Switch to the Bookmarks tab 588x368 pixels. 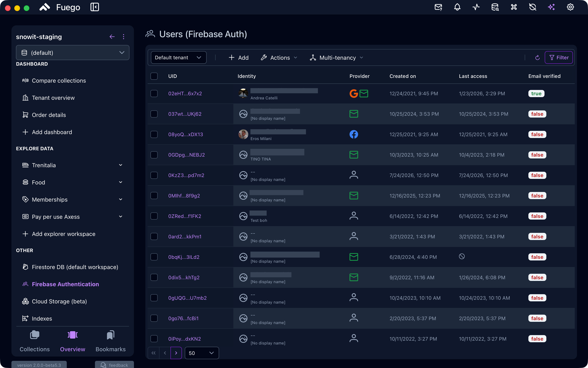[x=110, y=341]
